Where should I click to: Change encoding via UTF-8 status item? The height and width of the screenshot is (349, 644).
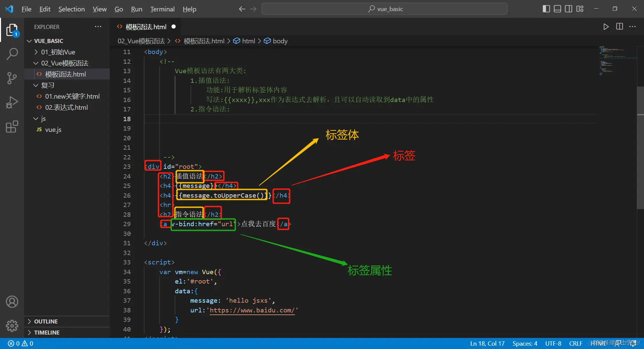click(553, 343)
